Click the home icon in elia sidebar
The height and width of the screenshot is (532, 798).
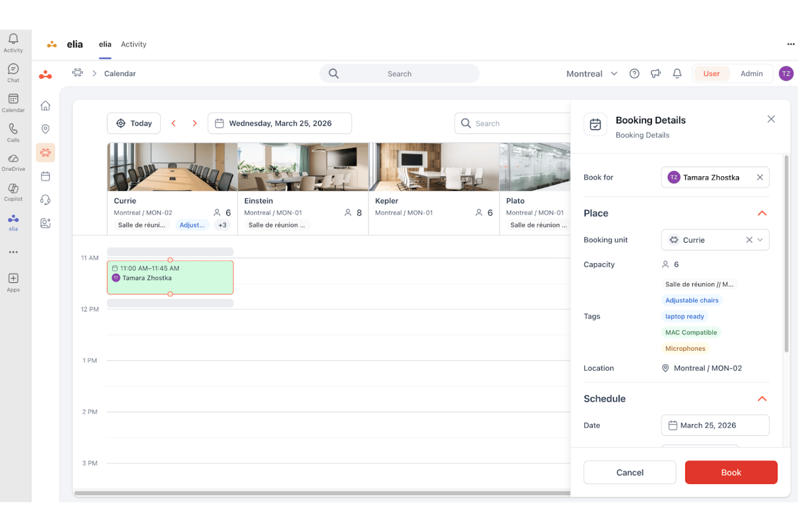point(46,106)
